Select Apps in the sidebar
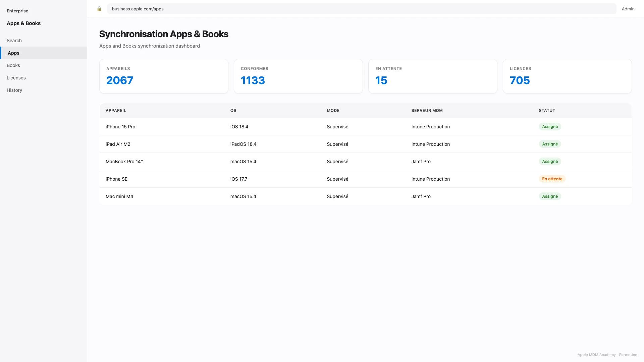This screenshot has height=362, width=644. [44, 53]
